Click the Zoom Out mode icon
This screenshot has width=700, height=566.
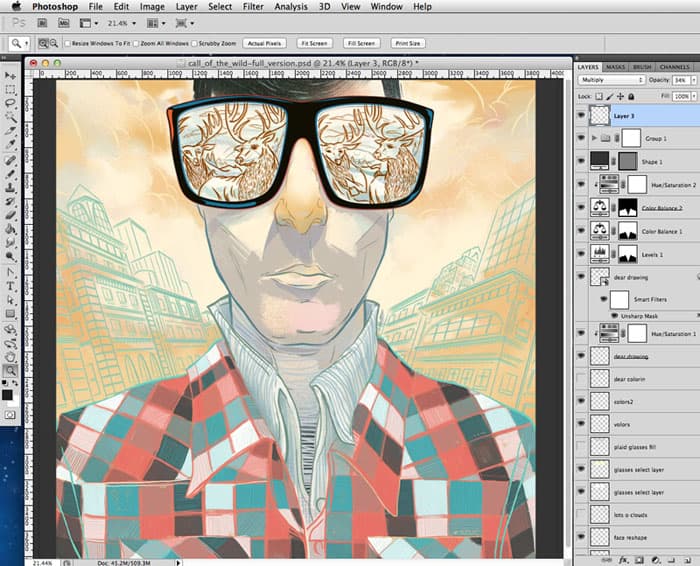pyautogui.click(x=54, y=43)
